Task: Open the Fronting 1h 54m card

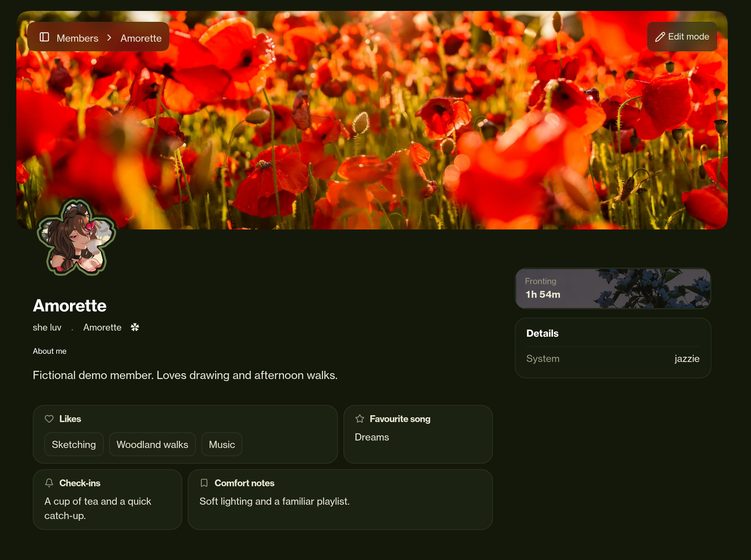Action: tap(613, 289)
